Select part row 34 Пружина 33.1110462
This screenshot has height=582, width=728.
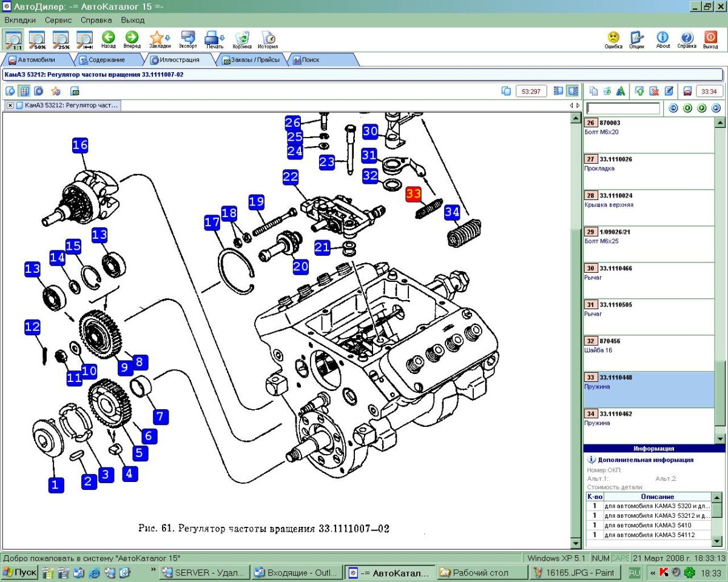click(x=649, y=426)
